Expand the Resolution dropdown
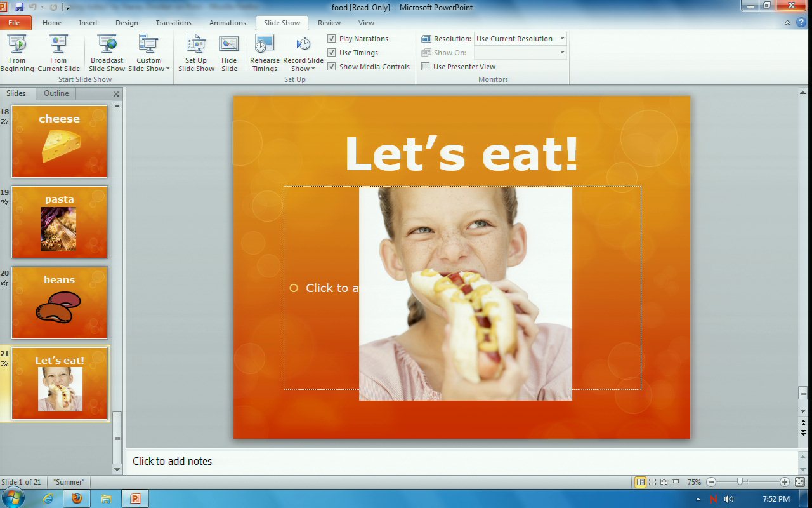The image size is (812, 508). point(561,39)
